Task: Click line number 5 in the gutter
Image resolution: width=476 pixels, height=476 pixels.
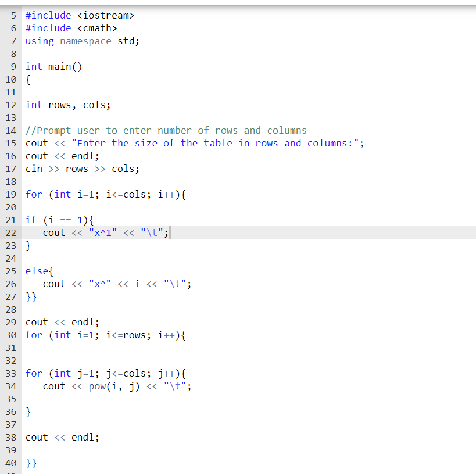Action: click(13, 15)
